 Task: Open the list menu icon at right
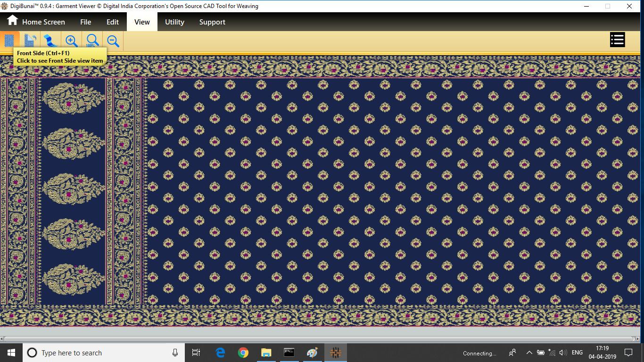tap(617, 40)
